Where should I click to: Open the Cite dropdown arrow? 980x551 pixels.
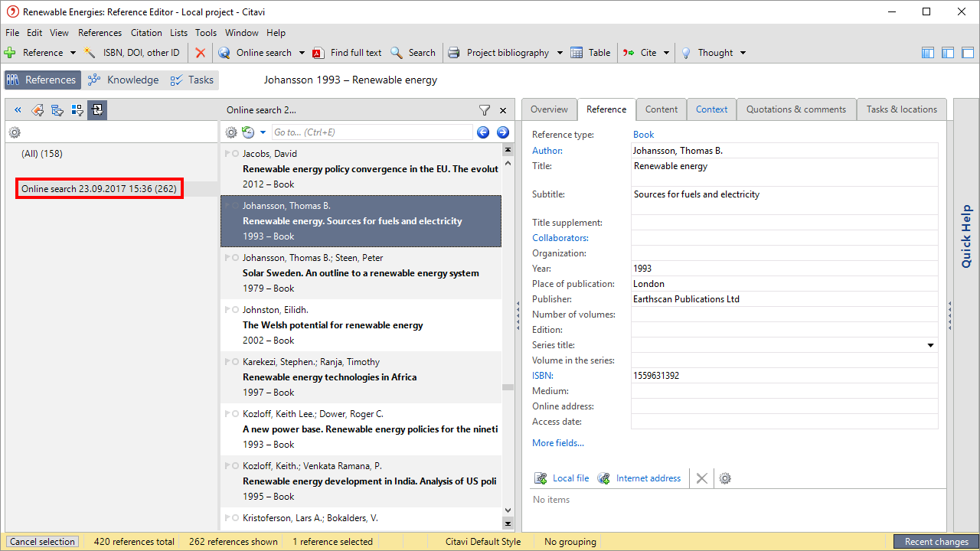666,53
